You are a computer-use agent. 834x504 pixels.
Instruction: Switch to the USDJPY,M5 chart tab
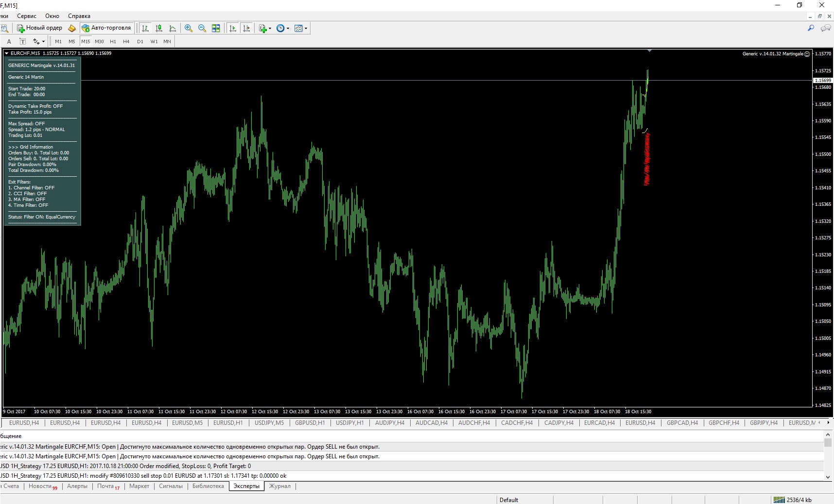269,423
